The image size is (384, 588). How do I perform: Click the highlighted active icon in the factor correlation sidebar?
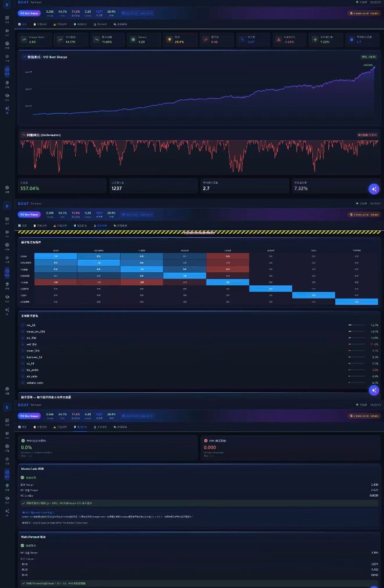pos(7,272)
